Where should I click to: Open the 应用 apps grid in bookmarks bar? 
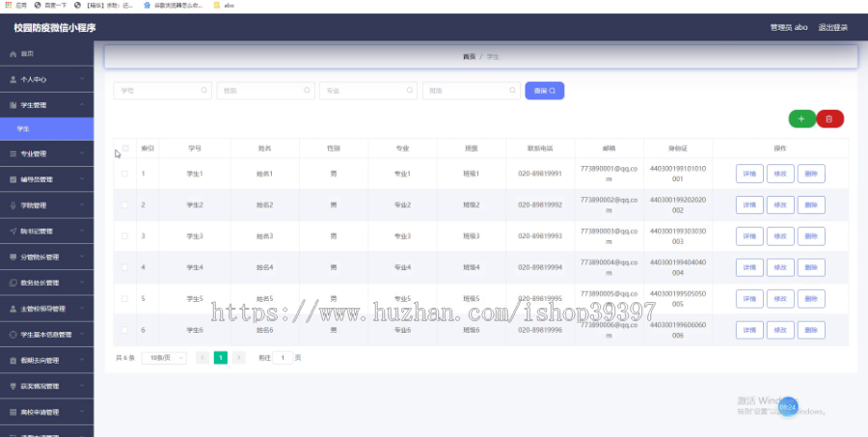click(x=16, y=5)
